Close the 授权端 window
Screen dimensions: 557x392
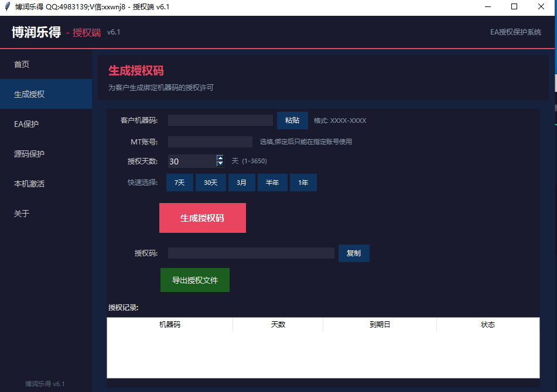coord(541,7)
